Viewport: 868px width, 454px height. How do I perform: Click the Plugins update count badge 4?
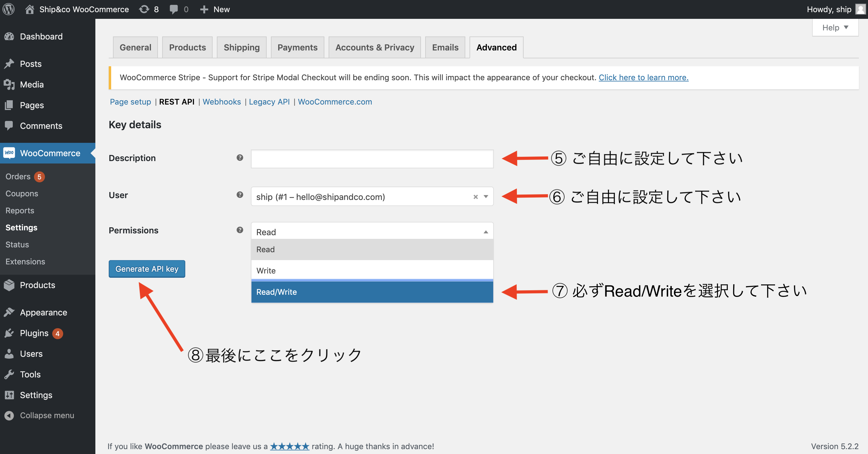(58, 334)
